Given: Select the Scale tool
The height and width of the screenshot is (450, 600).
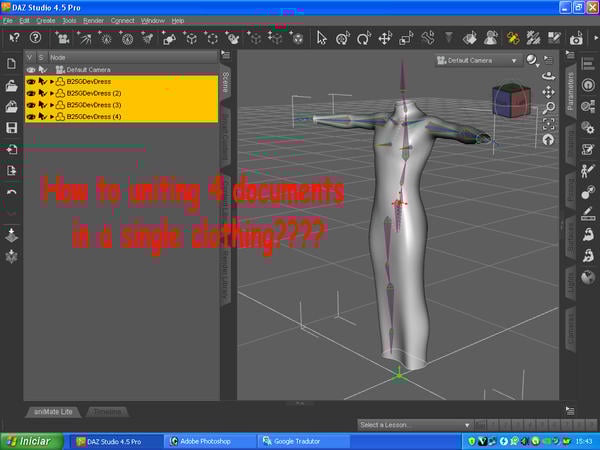Looking at the screenshot, I should tap(406, 38).
